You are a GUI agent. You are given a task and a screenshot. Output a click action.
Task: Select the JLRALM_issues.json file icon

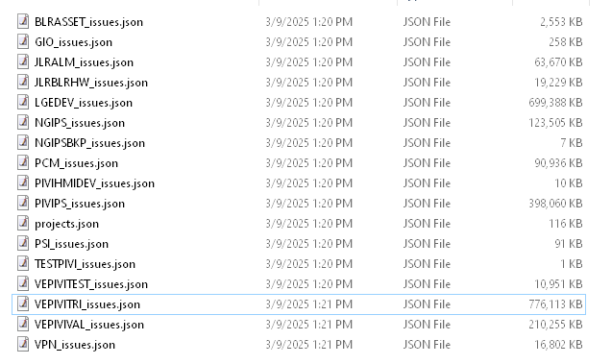(23, 62)
